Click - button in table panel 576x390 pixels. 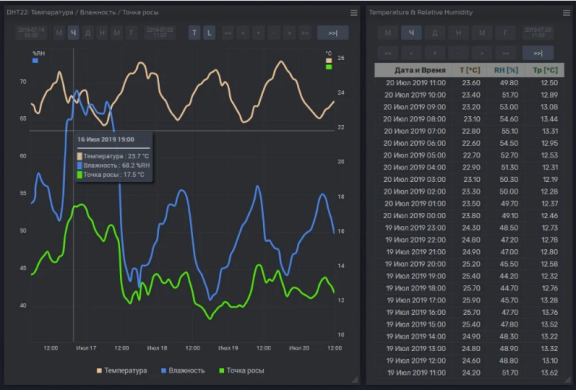458,53
